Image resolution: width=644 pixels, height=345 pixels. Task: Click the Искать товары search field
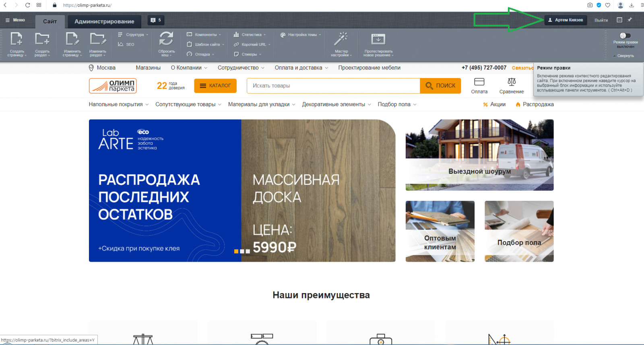click(333, 86)
